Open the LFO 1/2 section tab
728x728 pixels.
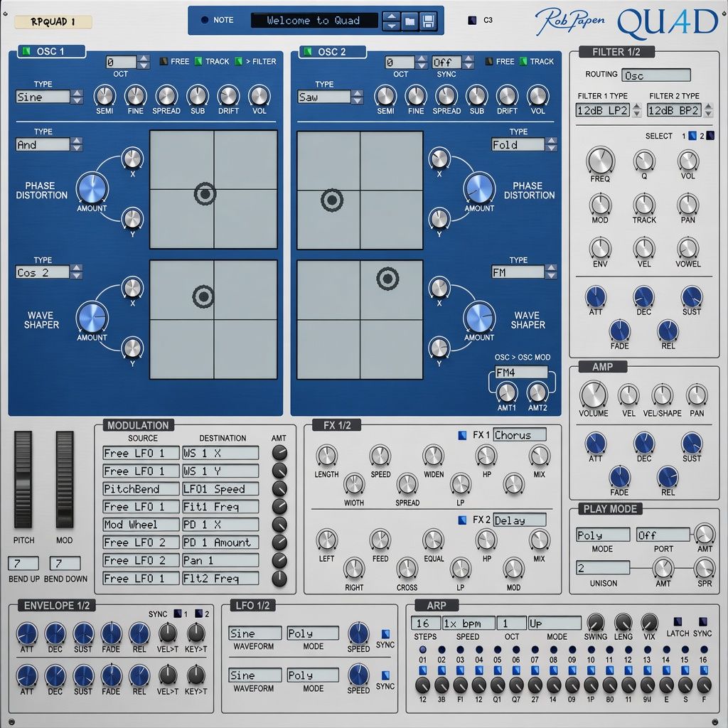click(x=252, y=605)
